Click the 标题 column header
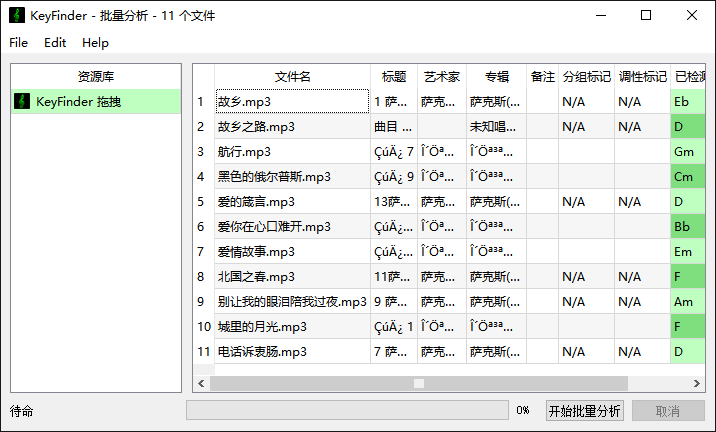716x432 pixels. coord(394,77)
